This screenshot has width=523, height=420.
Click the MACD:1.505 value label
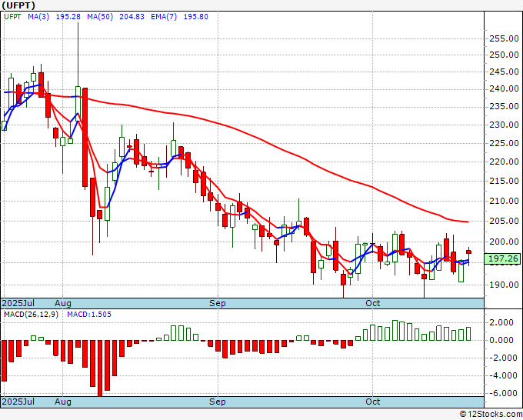pos(89,315)
